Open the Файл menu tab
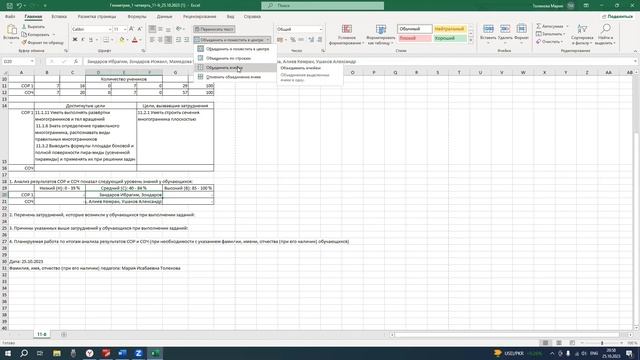Screen dimensions: 640x360 (x=10, y=17)
